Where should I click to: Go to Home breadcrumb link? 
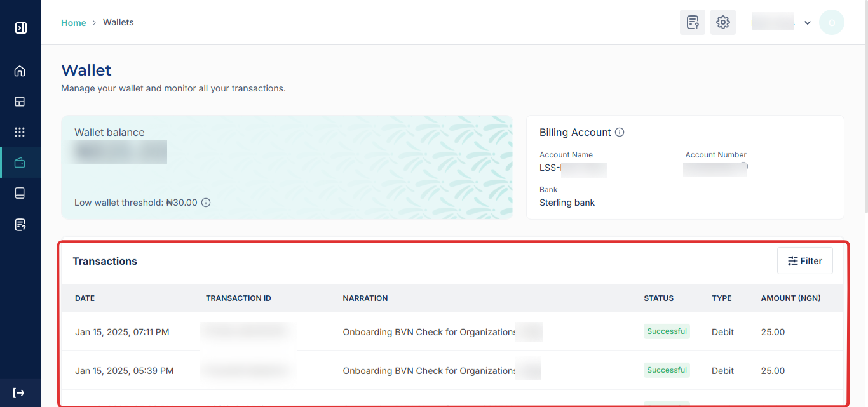[74, 23]
